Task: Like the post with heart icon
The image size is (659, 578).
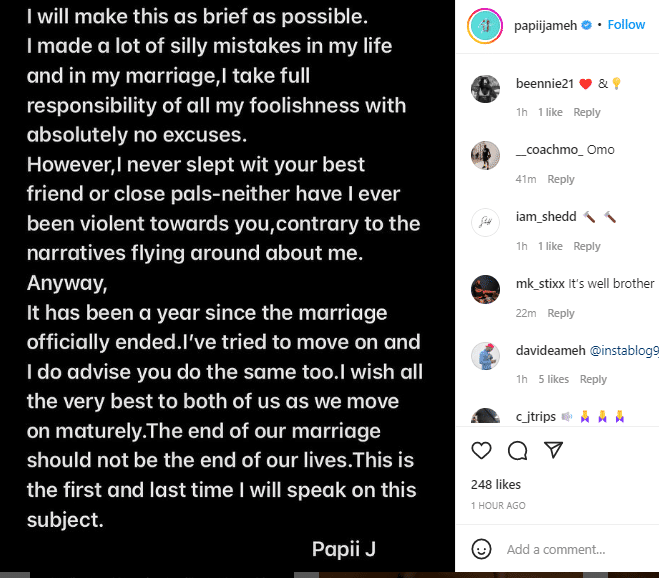Action: click(x=481, y=451)
